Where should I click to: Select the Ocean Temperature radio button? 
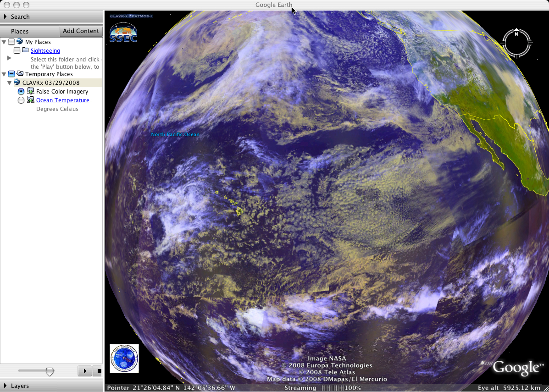(21, 100)
